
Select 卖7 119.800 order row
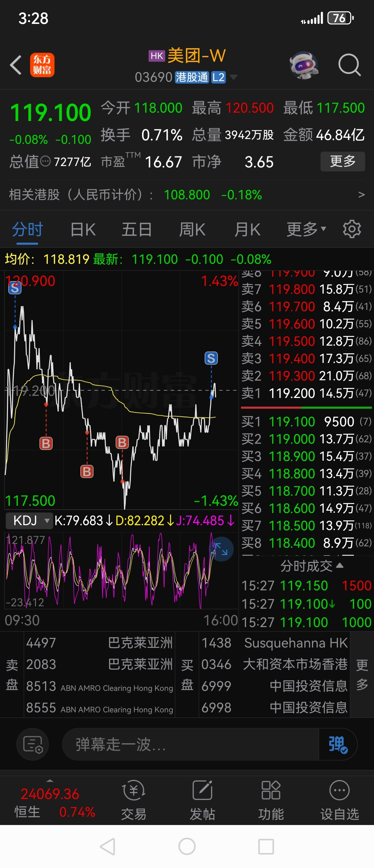tap(306, 289)
